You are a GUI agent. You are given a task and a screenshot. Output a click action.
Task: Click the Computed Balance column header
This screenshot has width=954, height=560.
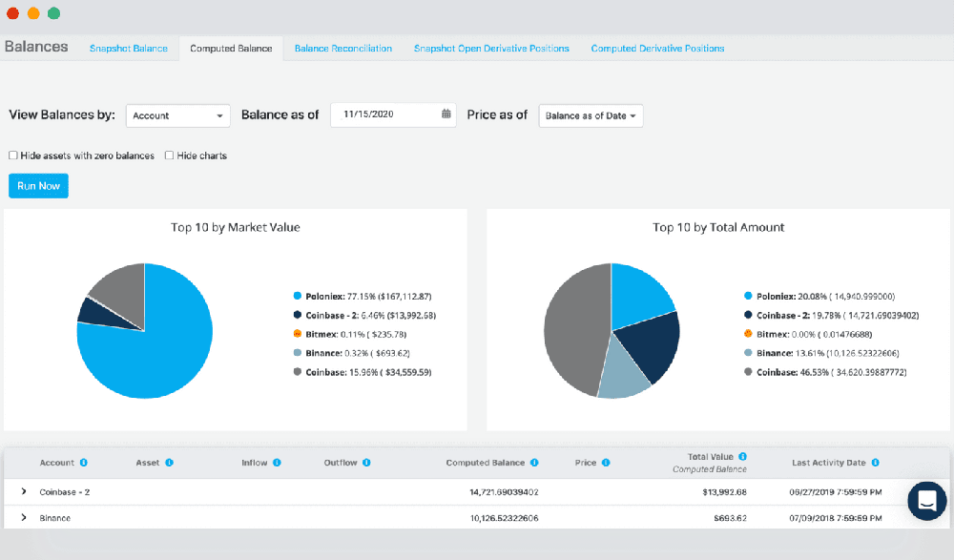coord(485,463)
